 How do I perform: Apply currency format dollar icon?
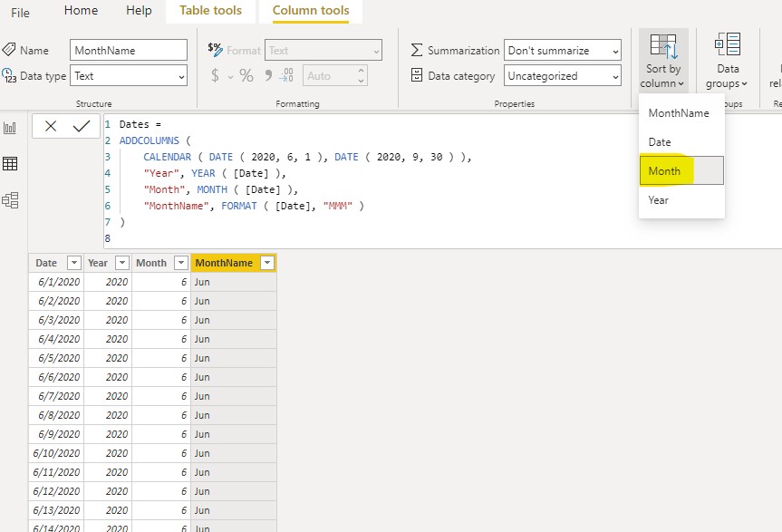click(215, 76)
